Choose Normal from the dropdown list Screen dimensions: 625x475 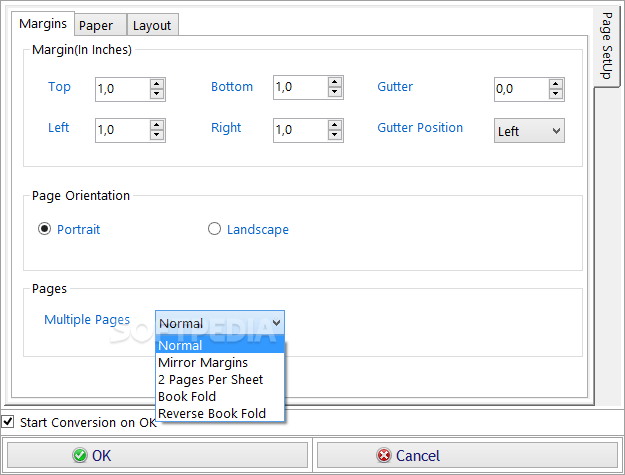pyautogui.click(x=220, y=345)
